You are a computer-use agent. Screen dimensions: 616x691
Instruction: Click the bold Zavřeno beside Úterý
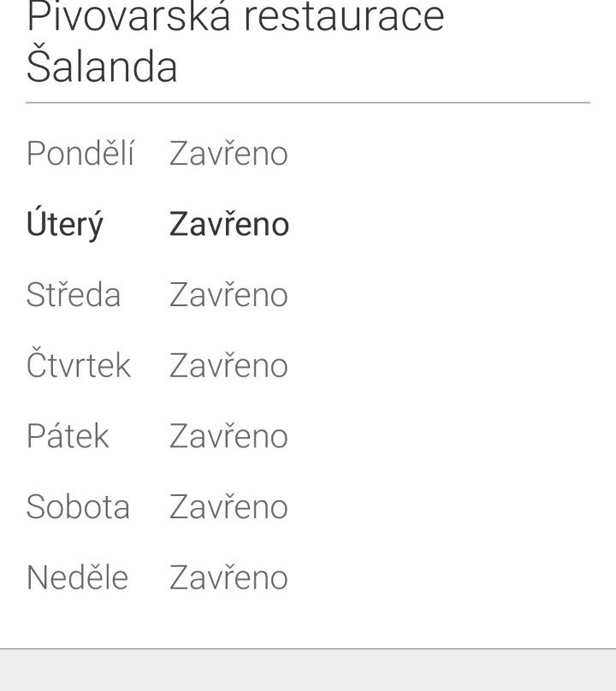tap(229, 224)
